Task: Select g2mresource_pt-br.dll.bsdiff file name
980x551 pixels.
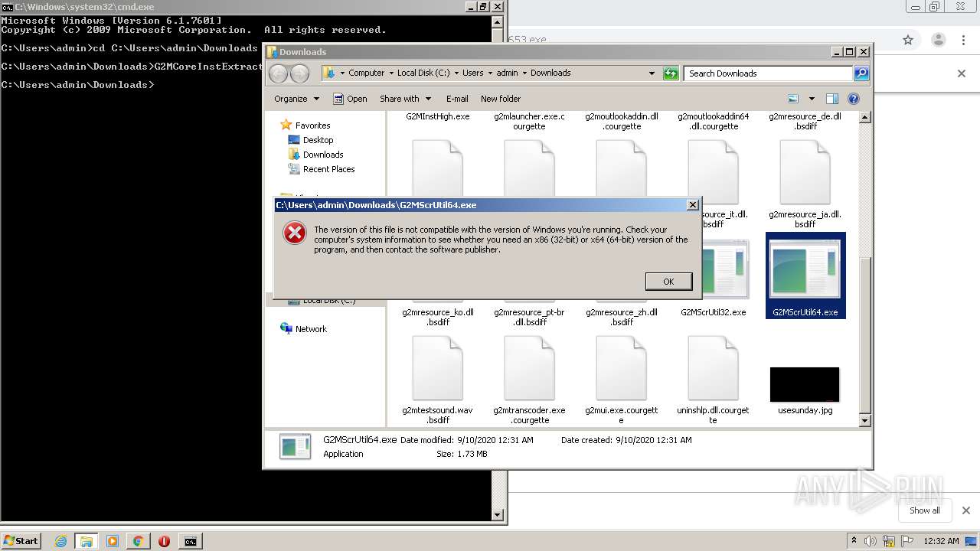Action: click(x=529, y=318)
